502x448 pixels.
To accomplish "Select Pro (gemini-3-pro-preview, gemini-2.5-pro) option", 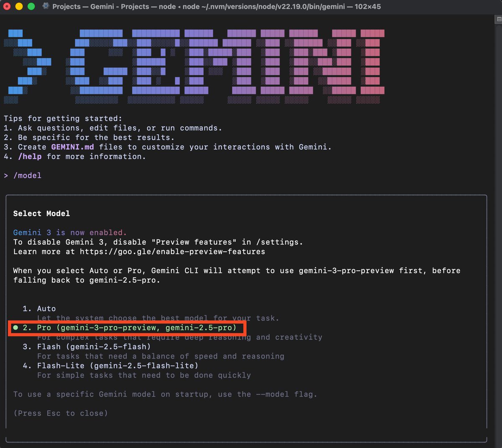I will [129, 328].
